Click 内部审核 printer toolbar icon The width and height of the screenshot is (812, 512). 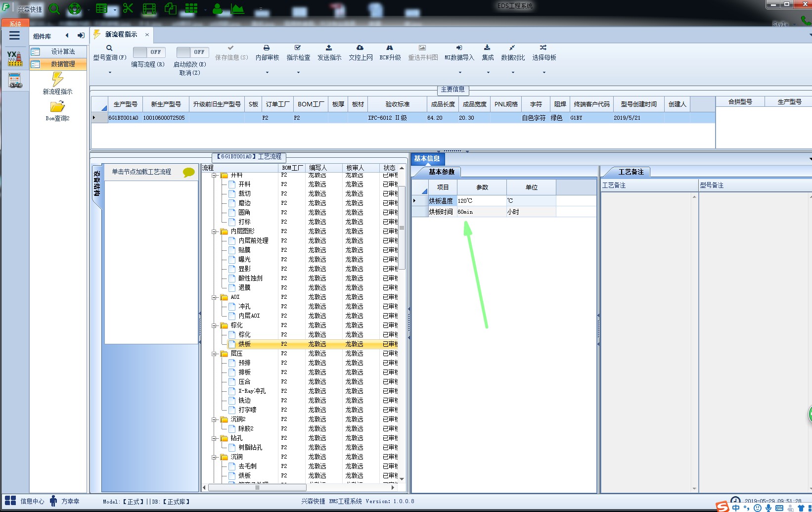pos(267,48)
